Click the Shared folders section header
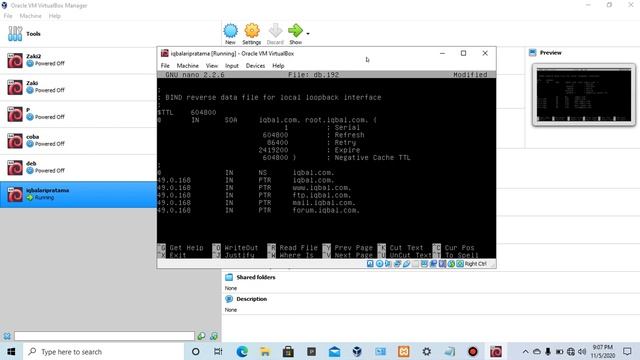 click(256, 277)
